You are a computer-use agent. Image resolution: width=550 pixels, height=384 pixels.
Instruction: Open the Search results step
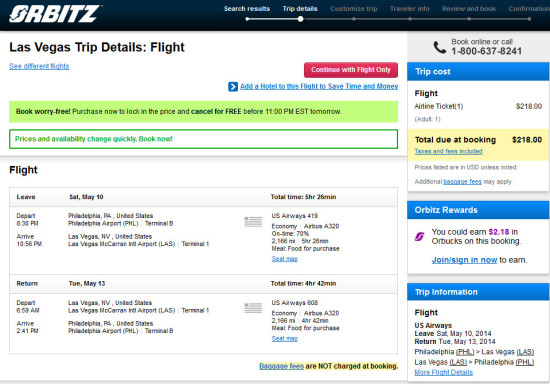247,9
